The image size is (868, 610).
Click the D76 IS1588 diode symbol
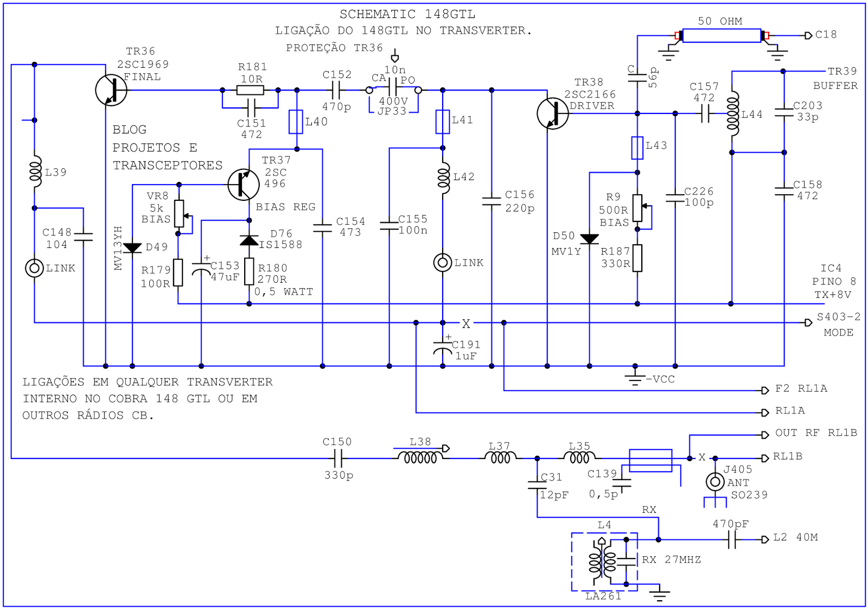249,240
